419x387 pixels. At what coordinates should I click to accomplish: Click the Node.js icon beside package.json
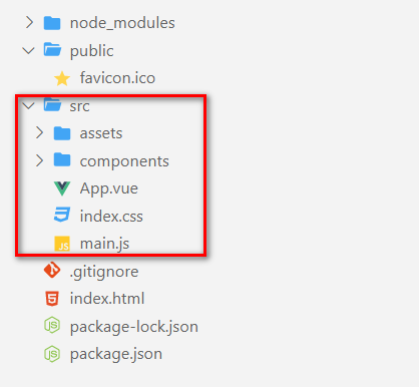(x=52, y=354)
